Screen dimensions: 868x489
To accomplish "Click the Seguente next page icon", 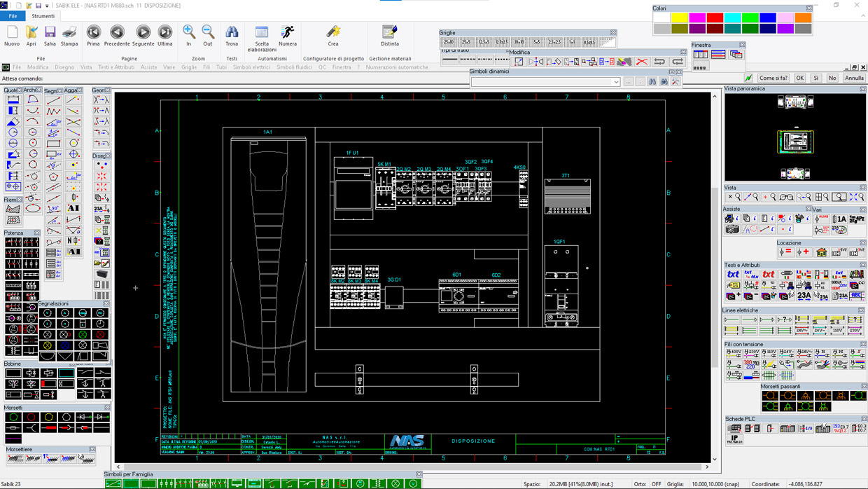I will tap(143, 33).
